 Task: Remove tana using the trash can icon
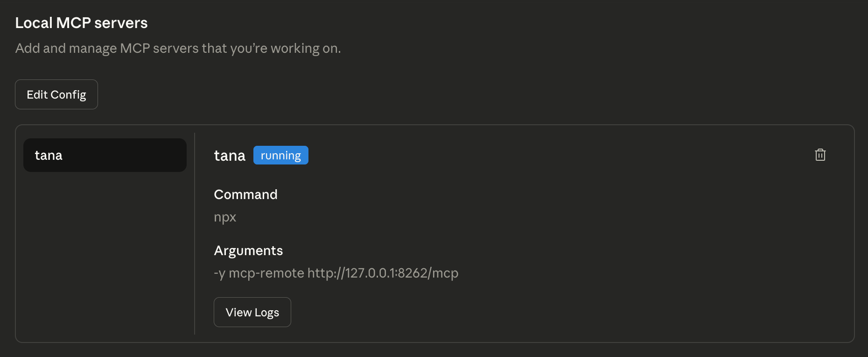point(820,155)
